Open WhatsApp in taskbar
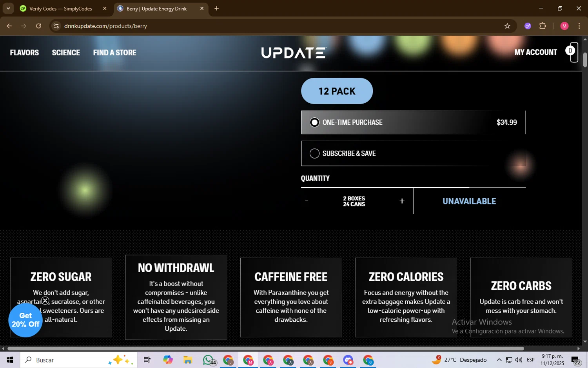This screenshot has height=368, width=588. click(x=209, y=360)
